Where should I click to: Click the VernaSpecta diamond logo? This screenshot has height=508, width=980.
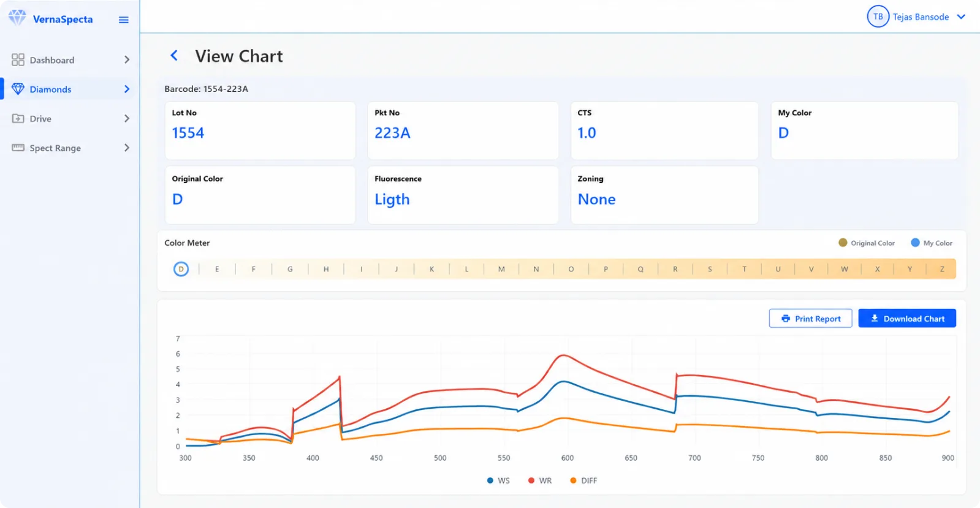17,18
